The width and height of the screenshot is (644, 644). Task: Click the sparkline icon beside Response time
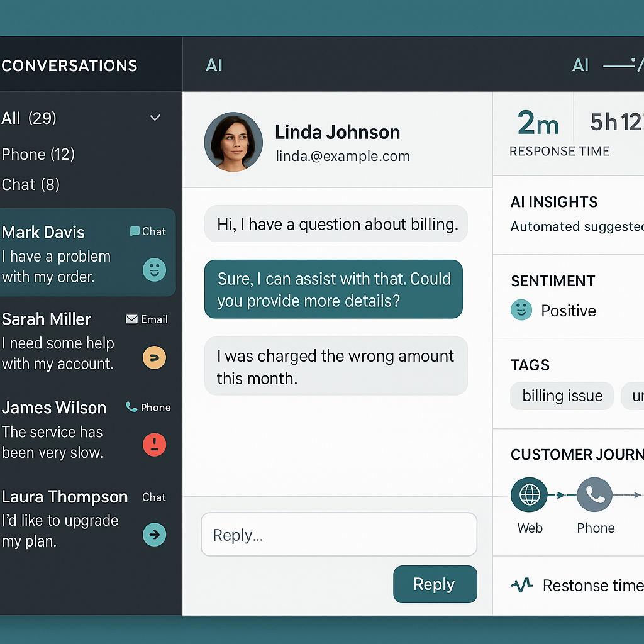click(x=522, y=585)
